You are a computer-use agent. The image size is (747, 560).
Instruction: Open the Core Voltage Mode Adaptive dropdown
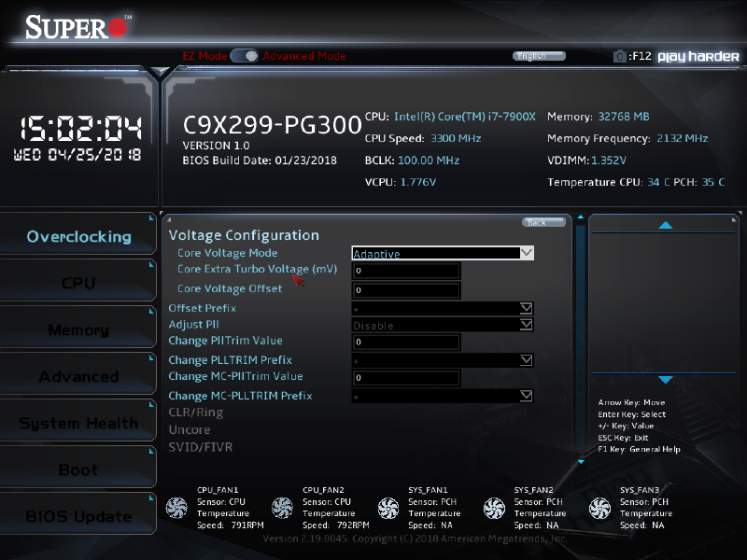point(443,253)
